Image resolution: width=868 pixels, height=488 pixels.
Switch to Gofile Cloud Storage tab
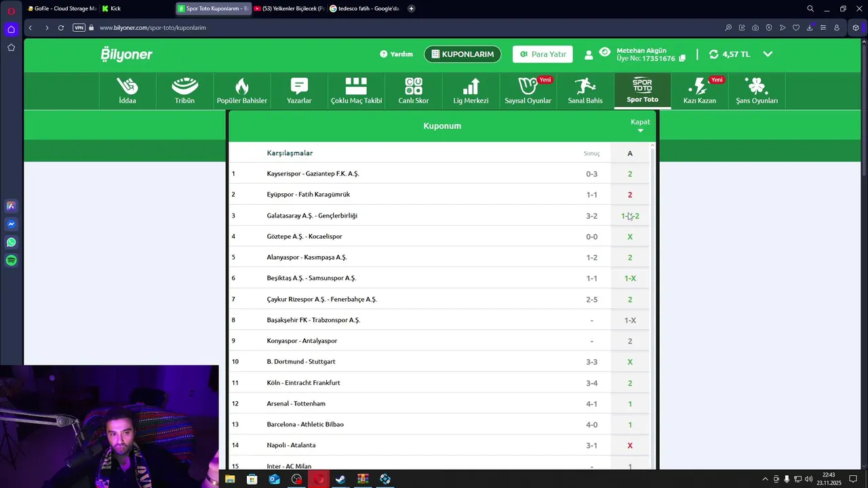coord(62,9)
